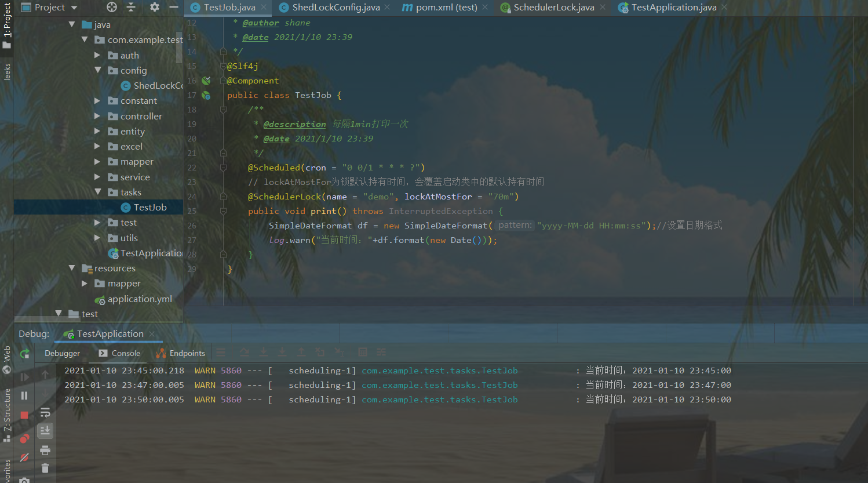
Task: Click Drop Frame debugger icon
Action: pos(320,352)
